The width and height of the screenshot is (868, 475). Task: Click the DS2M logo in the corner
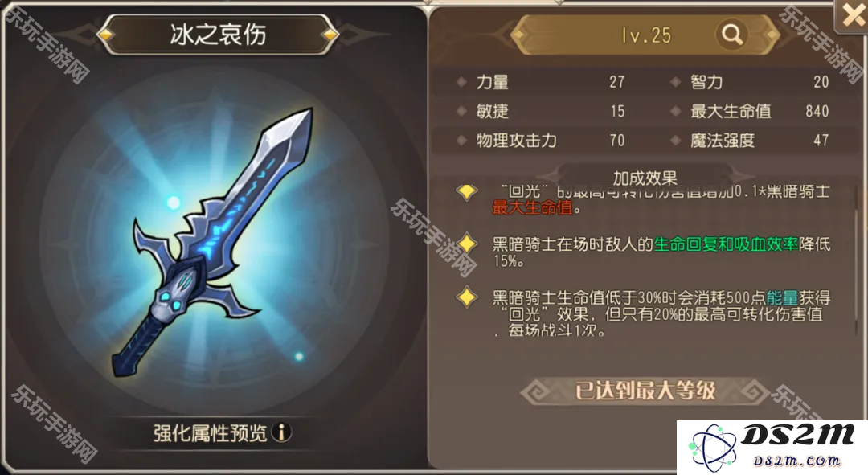[x=772, y=448]
